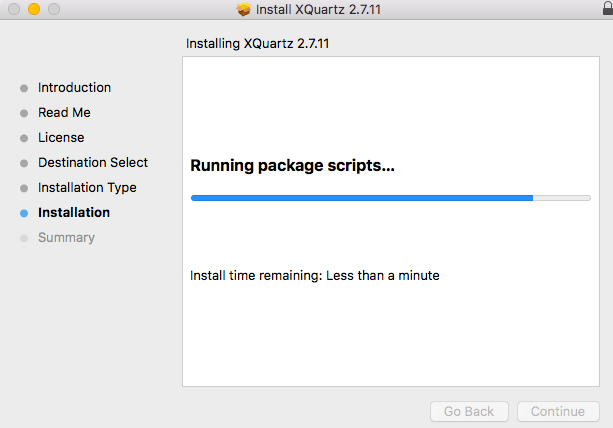Click the 'Running package scripts...' status text
This screenshot has height=428, width=613.
[x=292, y=166]
